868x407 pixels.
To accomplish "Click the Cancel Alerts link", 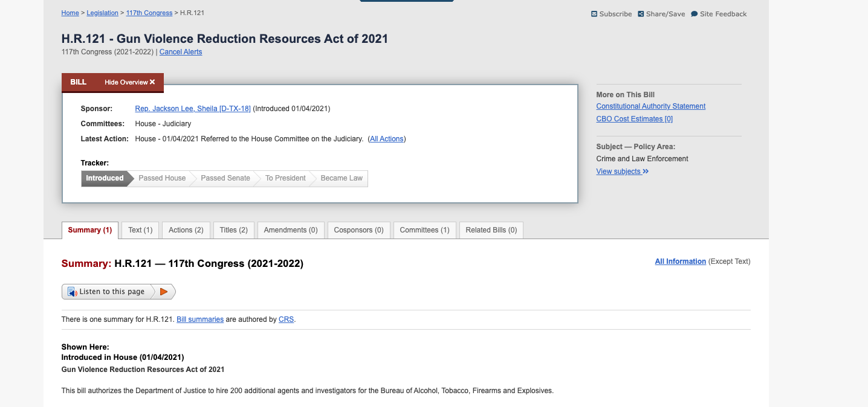I will [x=181, y=52].
